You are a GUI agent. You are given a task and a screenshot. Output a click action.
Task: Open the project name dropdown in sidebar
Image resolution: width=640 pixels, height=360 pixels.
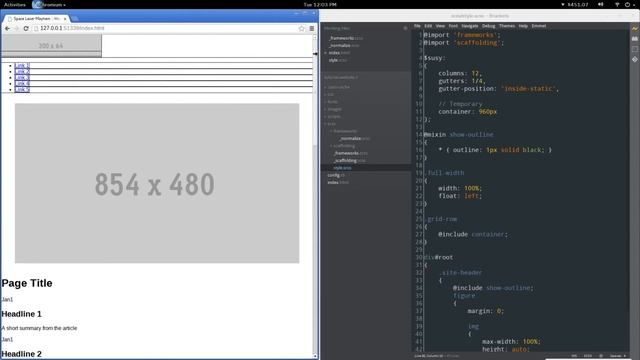click(341, 77)
